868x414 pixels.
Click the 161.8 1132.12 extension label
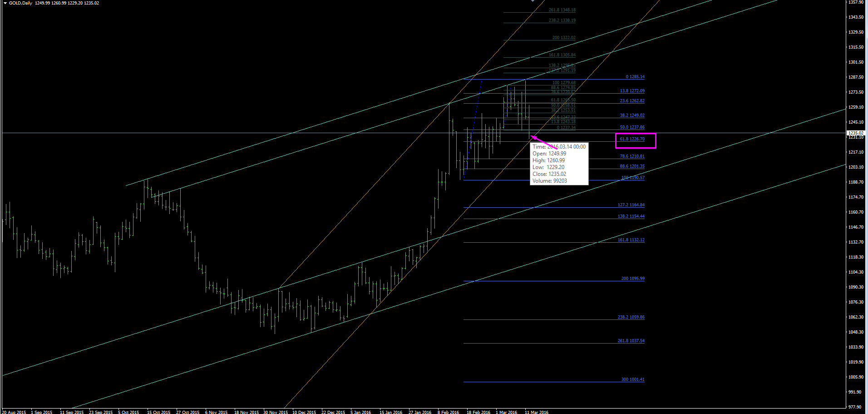pyautogui.click(x=631, y=240)
